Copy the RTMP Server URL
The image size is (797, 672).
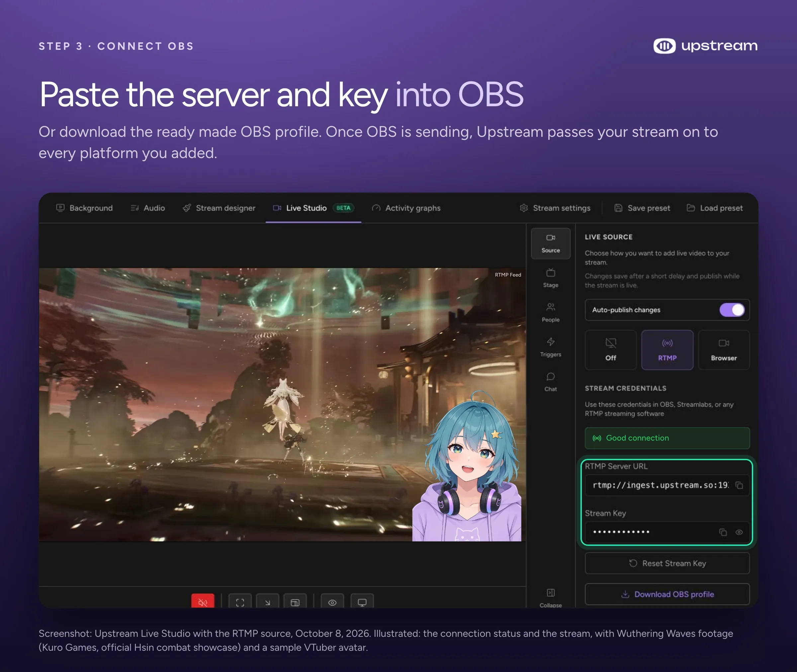739,485
